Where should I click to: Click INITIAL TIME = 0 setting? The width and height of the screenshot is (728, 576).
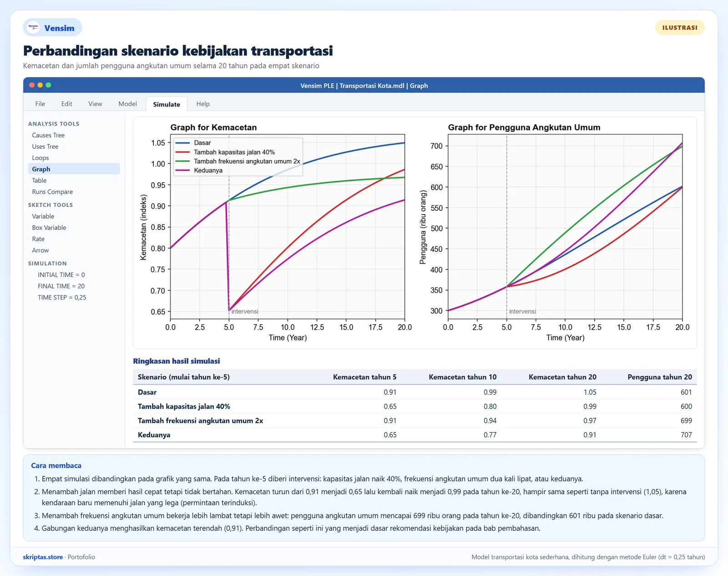(x=61, y=275)
